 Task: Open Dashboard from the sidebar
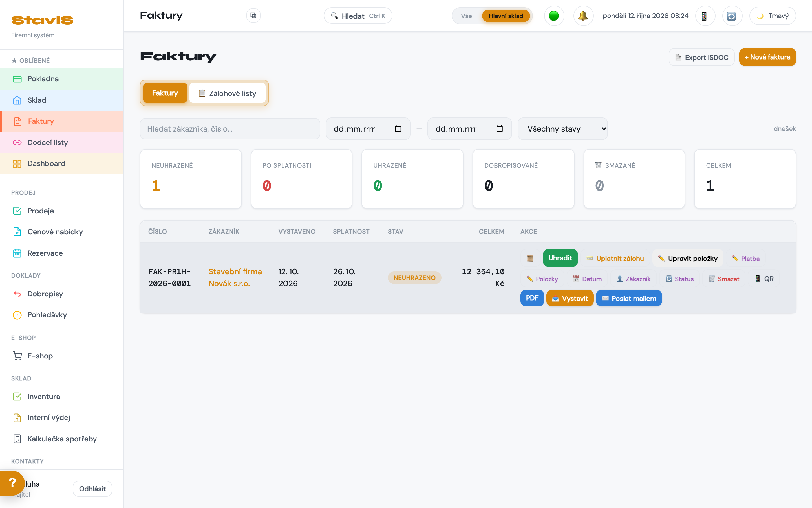62,164
